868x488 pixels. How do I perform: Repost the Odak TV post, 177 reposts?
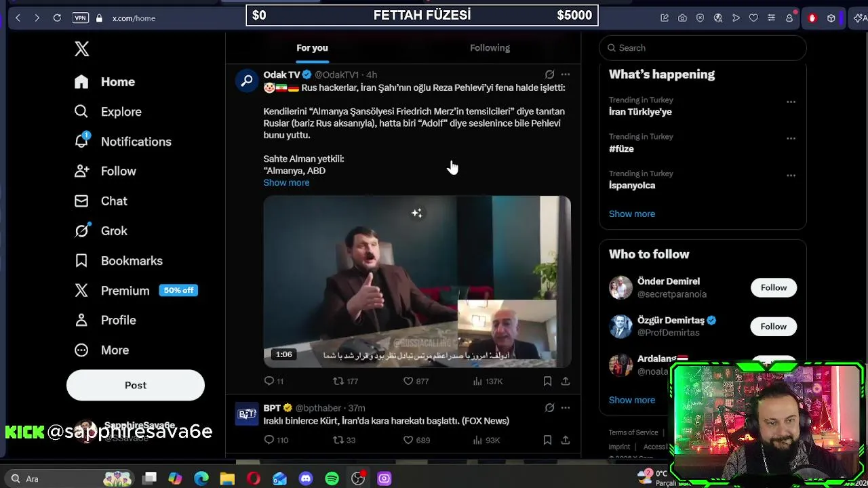pyautogui.click(x=345, y=382)
